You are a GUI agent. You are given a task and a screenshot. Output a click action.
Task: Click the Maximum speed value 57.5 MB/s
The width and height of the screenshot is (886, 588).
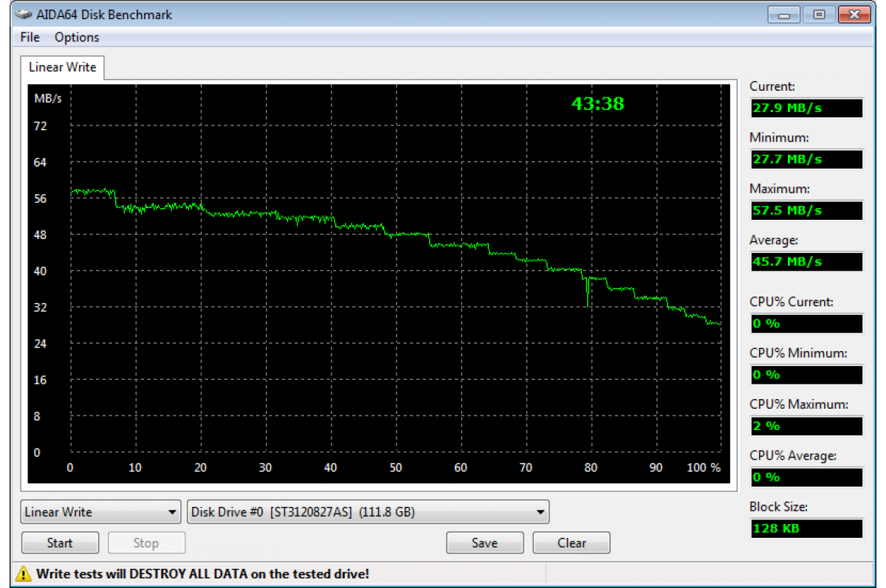pos(806,210)
